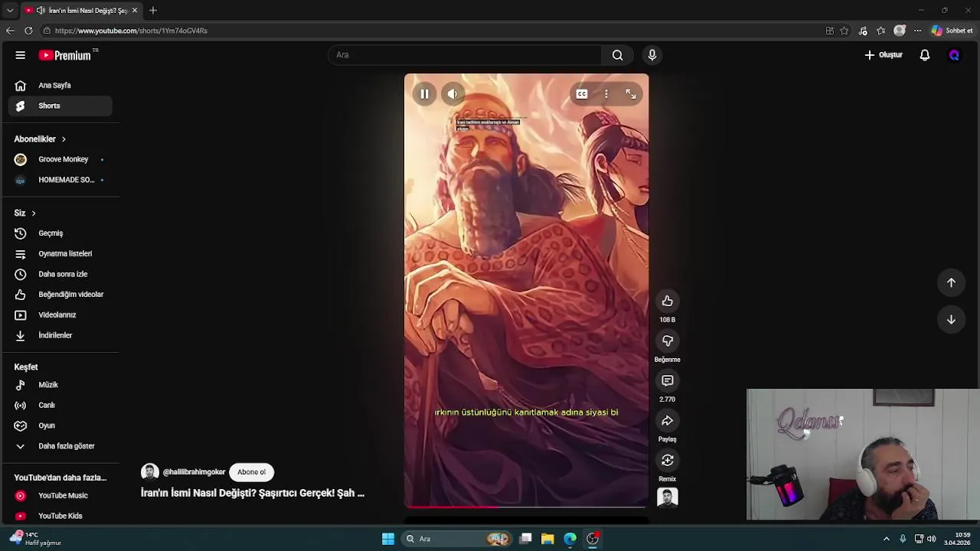Open Müzik under Keşfet

[60, 385]
